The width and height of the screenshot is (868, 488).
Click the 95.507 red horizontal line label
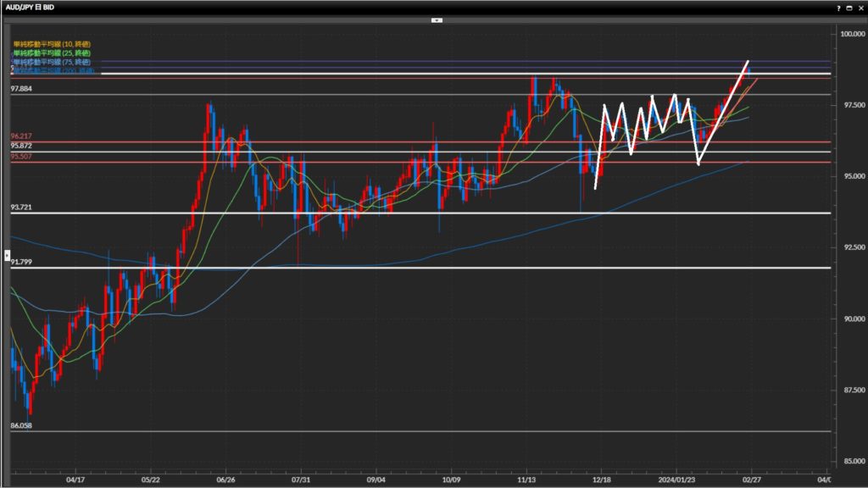(21, 156)
